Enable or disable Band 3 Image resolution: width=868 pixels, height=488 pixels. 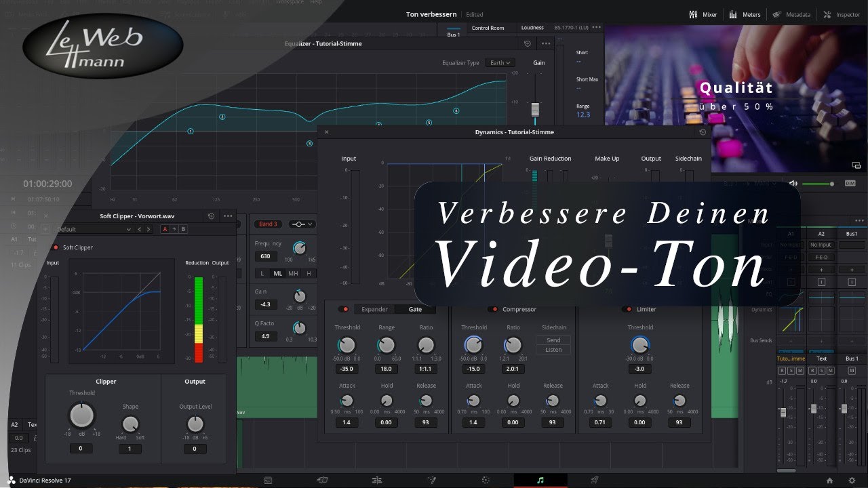268,224
